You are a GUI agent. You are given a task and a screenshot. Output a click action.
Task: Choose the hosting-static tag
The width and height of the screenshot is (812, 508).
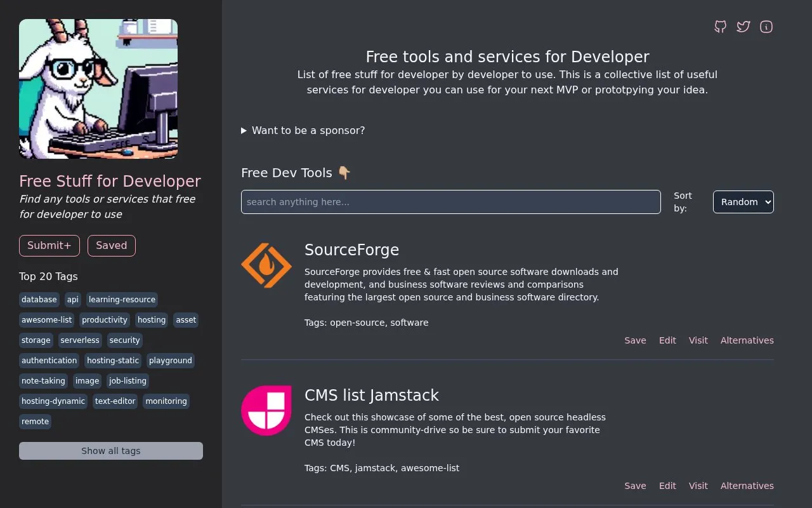113,361
